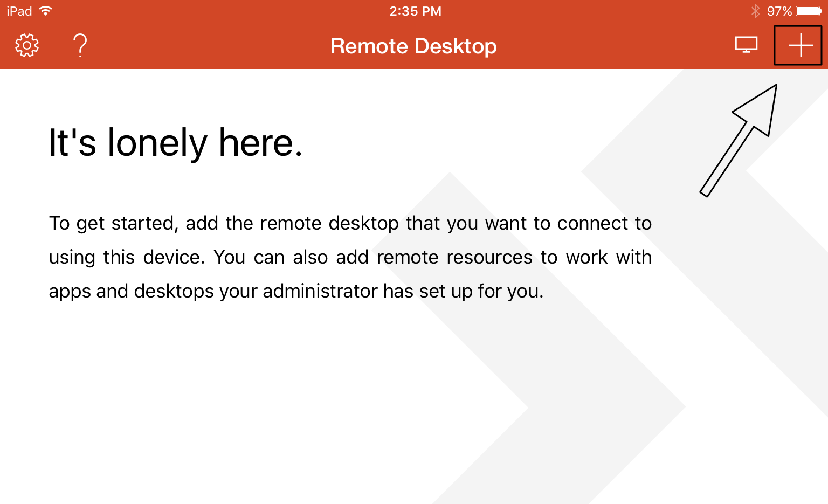Tap the "It's lonely here." heading
The height and width of the screenshot is (504, 828).
point(176,143)
